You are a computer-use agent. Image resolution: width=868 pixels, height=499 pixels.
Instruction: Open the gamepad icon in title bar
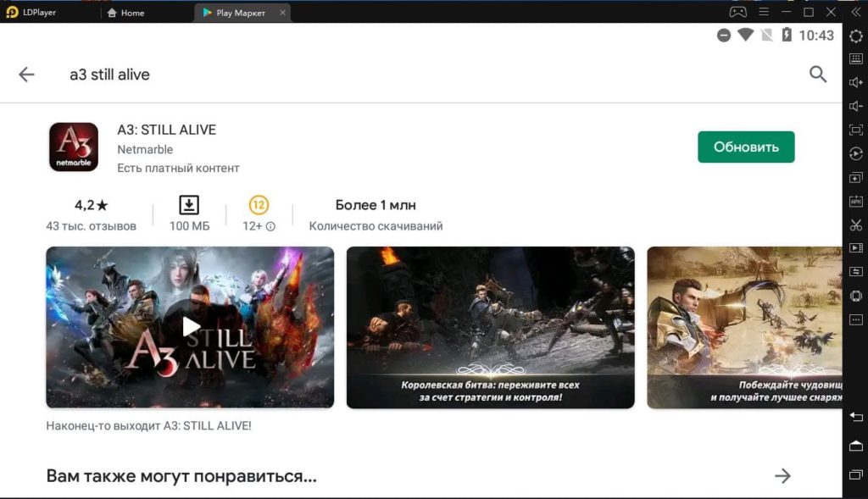point(738,12)
